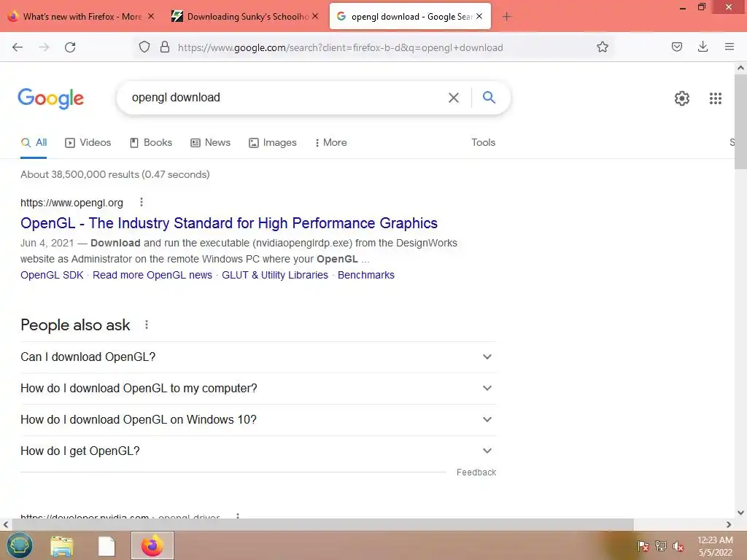747x560 pixels.
Task: Open the Benchmarks sitelink
Action: 366,275
